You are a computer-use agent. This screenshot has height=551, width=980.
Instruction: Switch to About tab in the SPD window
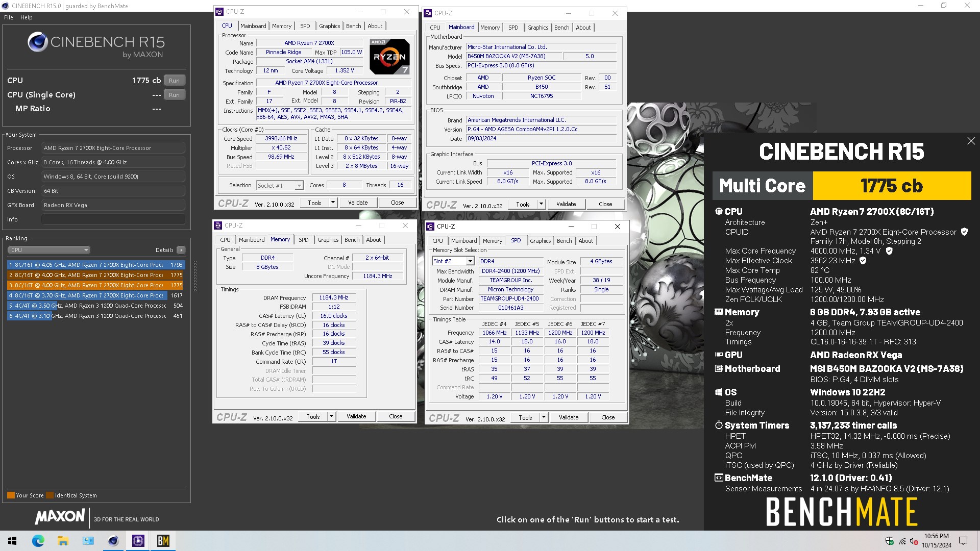pyautogui.click(x=585, y=241)
